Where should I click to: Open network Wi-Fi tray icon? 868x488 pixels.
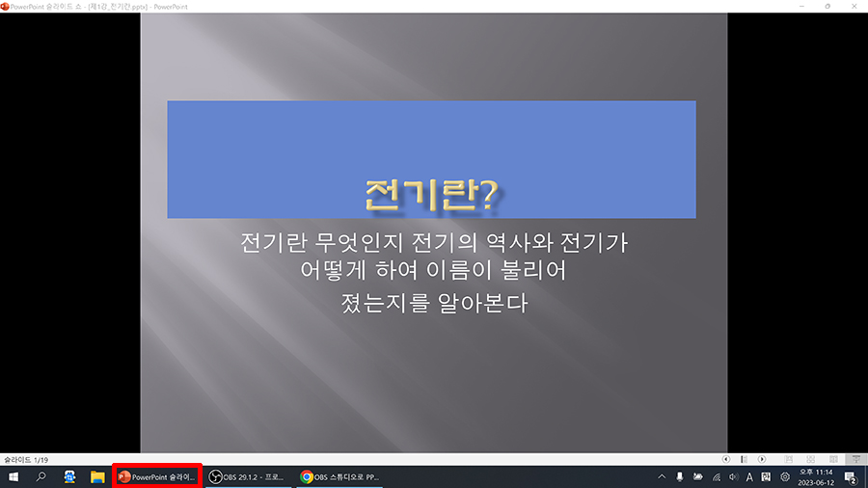click(716, 476)
